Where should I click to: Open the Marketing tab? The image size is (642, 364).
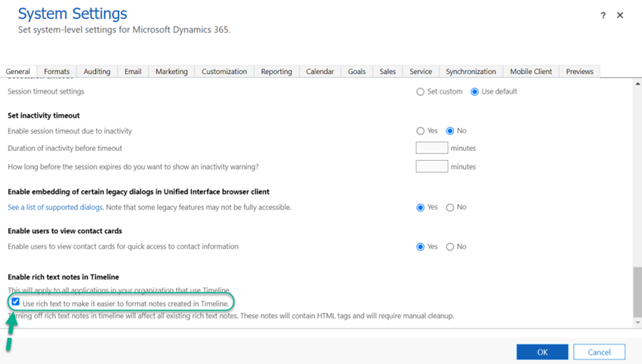(171, 71)
